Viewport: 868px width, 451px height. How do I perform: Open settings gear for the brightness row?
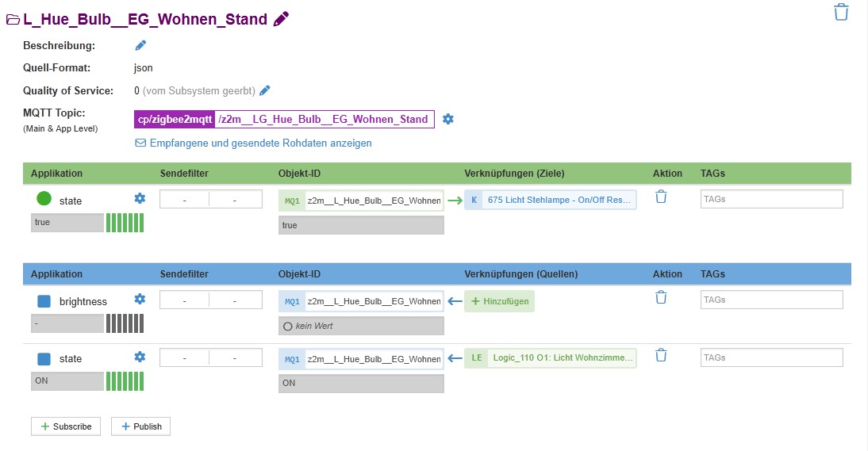point(140,299)
